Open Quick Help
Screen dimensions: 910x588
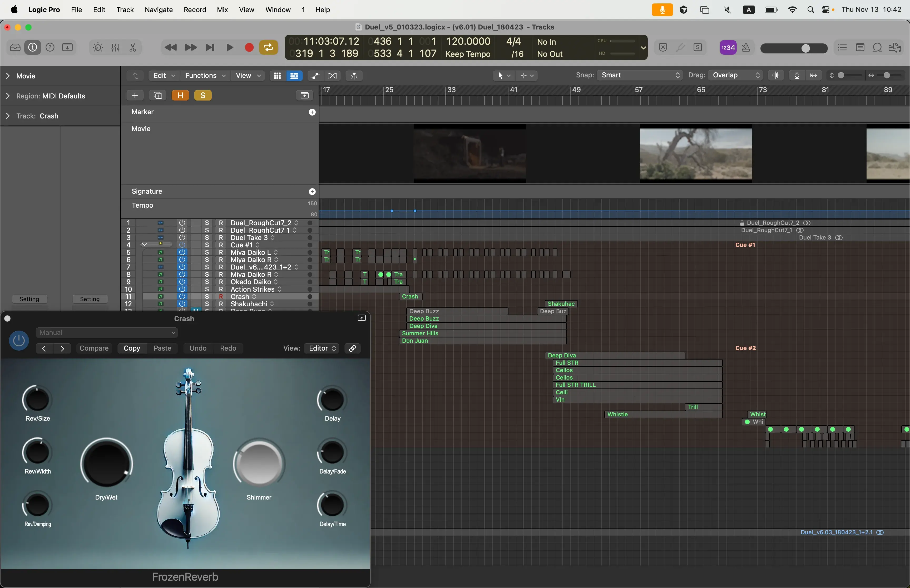[x=50, y=47]
